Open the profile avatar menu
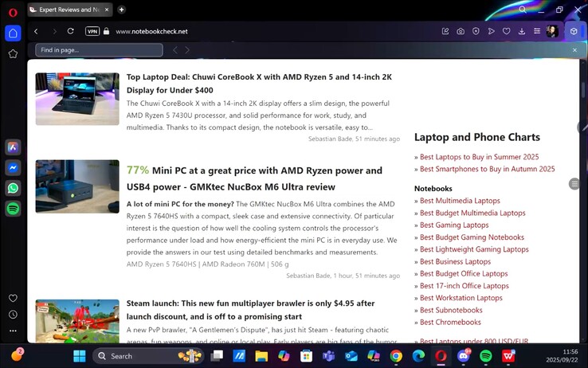The width and height of the screenshot is (588, 368). coord(552,32)
